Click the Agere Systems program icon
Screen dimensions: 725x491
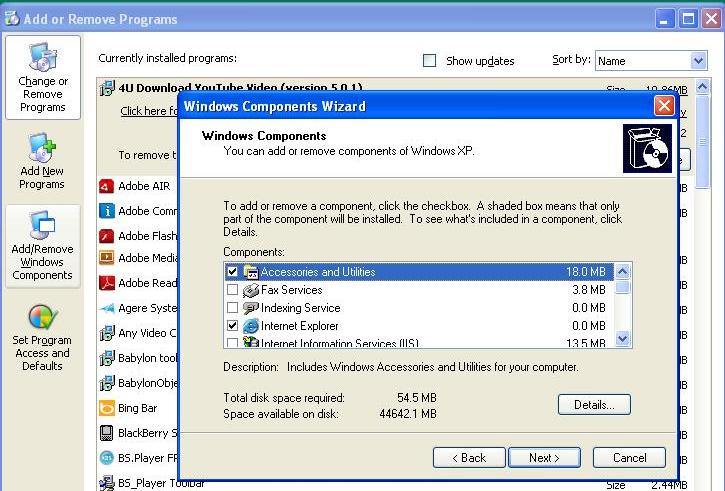107,308
